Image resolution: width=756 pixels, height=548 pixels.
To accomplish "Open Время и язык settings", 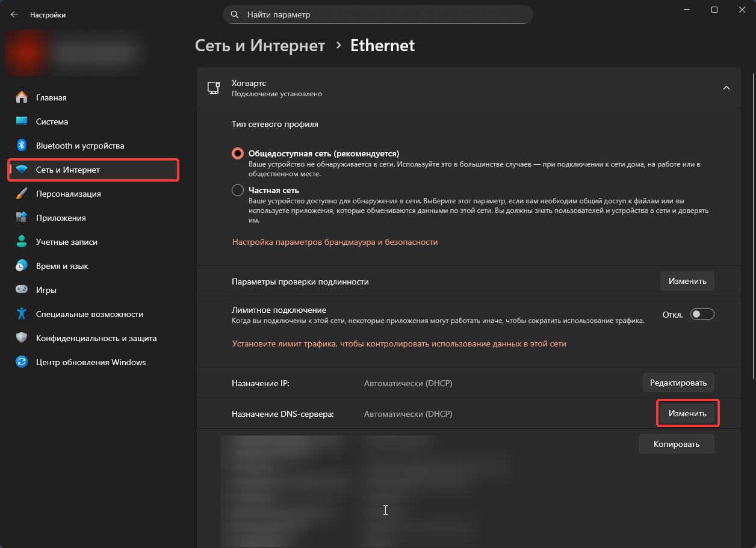I will coord(62,266).
